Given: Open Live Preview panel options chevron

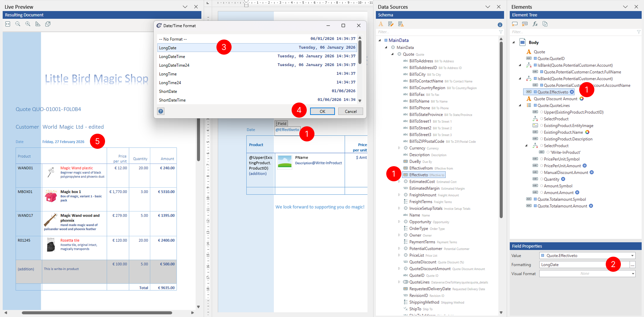Looking at the screenshot, I should (x=185, y=7).
